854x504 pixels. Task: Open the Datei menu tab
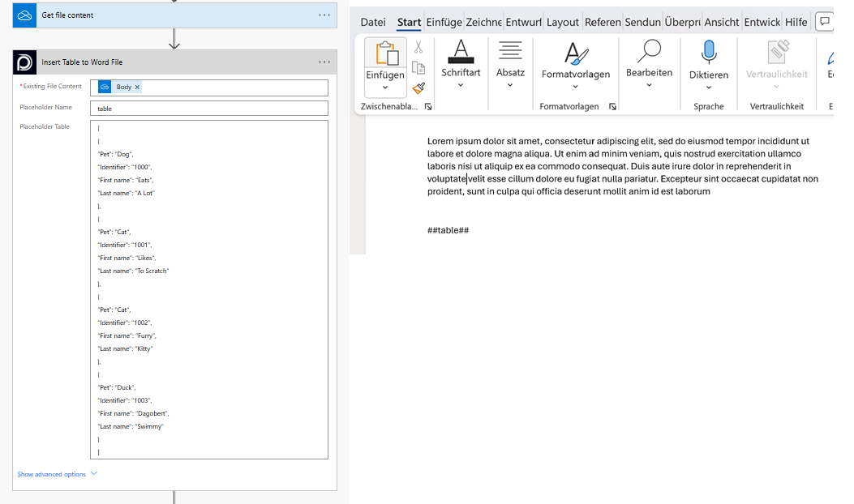pos(373,23)
